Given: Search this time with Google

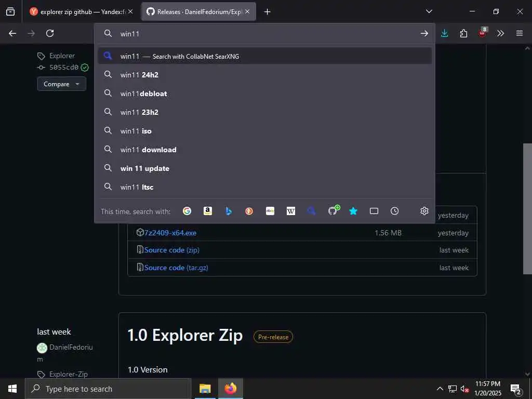Looking at the screenshot, I should pos(187,211).
